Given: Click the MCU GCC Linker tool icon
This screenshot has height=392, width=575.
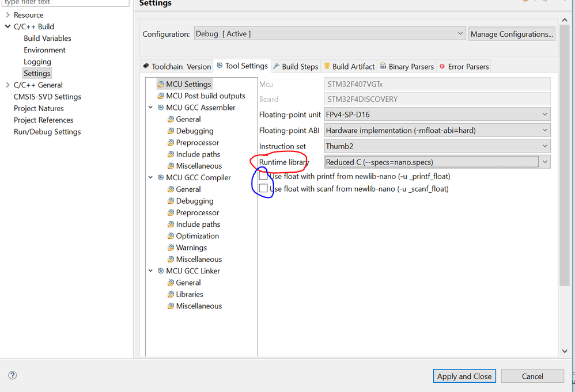Looking at the screenshot, I should coord(161,271).
